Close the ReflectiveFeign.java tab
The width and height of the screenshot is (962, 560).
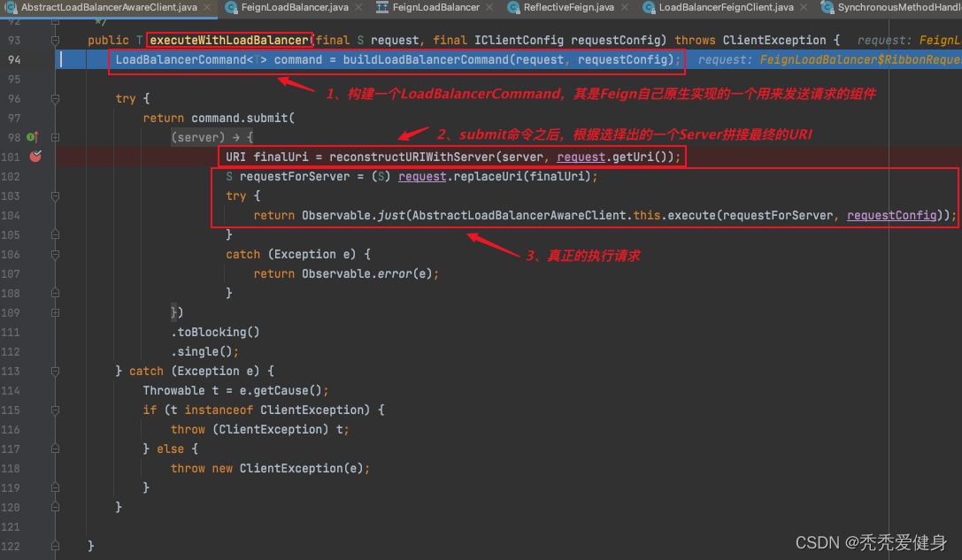pyautogui.click(x=625, y=7)
